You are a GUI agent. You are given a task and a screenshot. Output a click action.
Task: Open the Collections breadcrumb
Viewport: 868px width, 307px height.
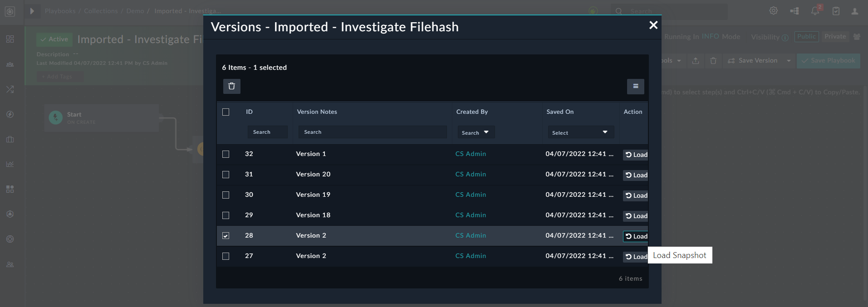101,11
